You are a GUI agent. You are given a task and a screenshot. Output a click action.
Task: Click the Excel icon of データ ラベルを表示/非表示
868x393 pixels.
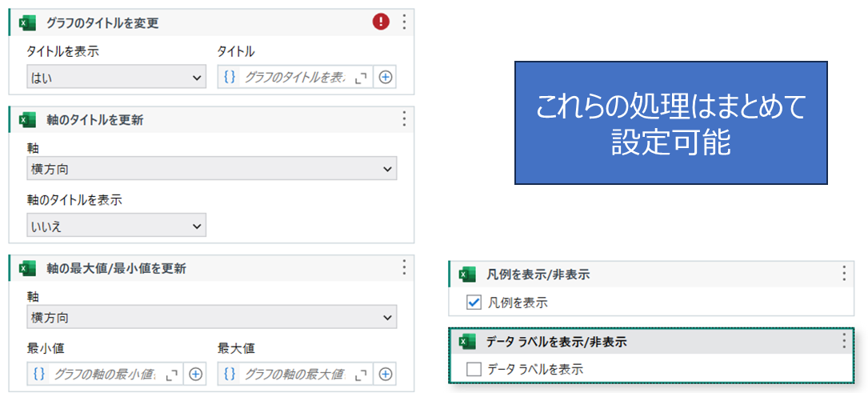pyautogui.click(x=468, y=342)
